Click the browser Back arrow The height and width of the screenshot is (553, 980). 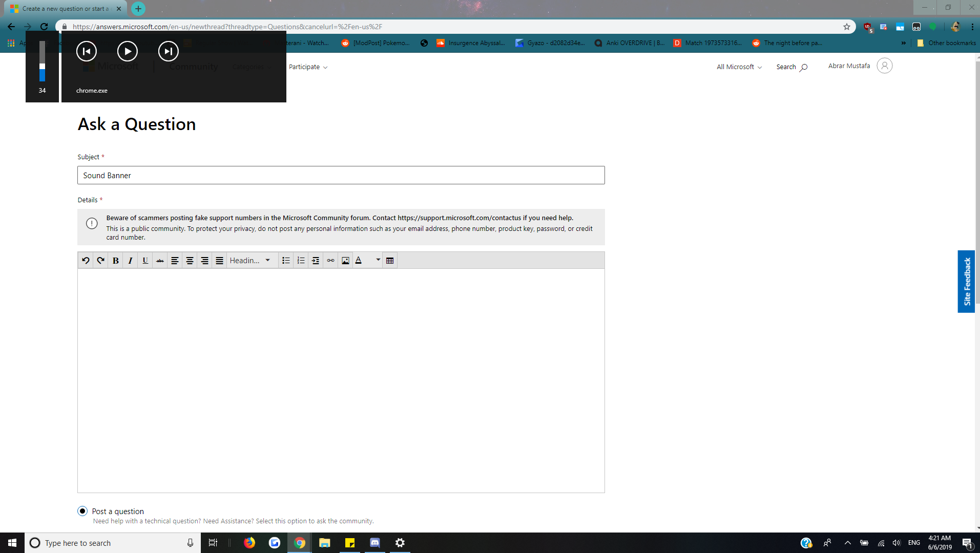click(x=11, y=27)
